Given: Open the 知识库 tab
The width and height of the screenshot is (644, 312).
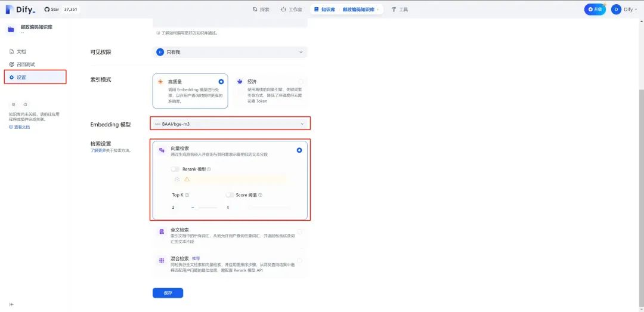Looking at the screenshot, I should (324, 9).
